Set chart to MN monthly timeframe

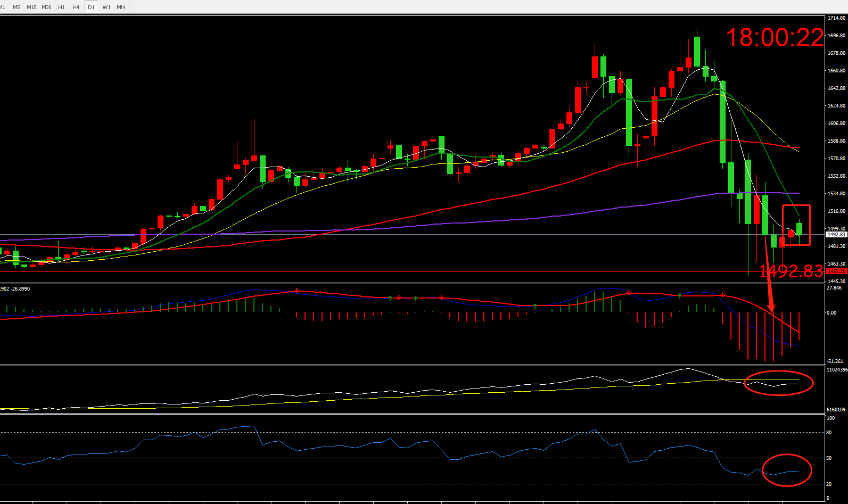click(121, 7)
